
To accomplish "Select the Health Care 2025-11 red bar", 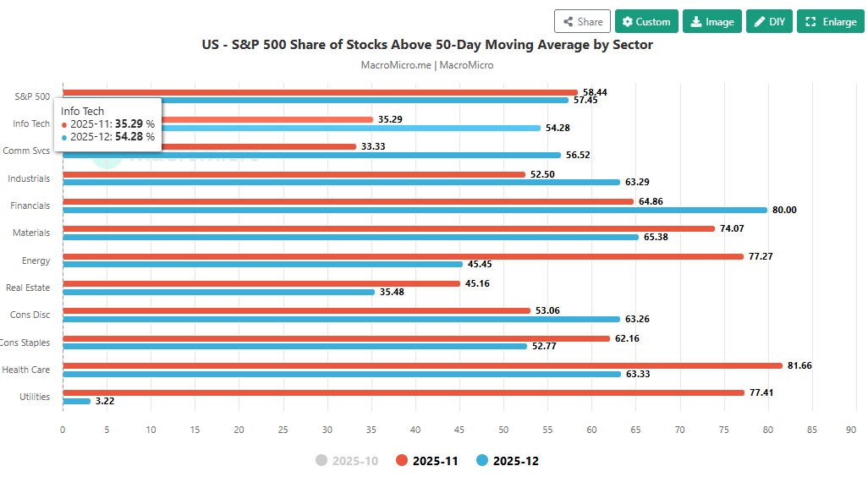I will (422, 365).
